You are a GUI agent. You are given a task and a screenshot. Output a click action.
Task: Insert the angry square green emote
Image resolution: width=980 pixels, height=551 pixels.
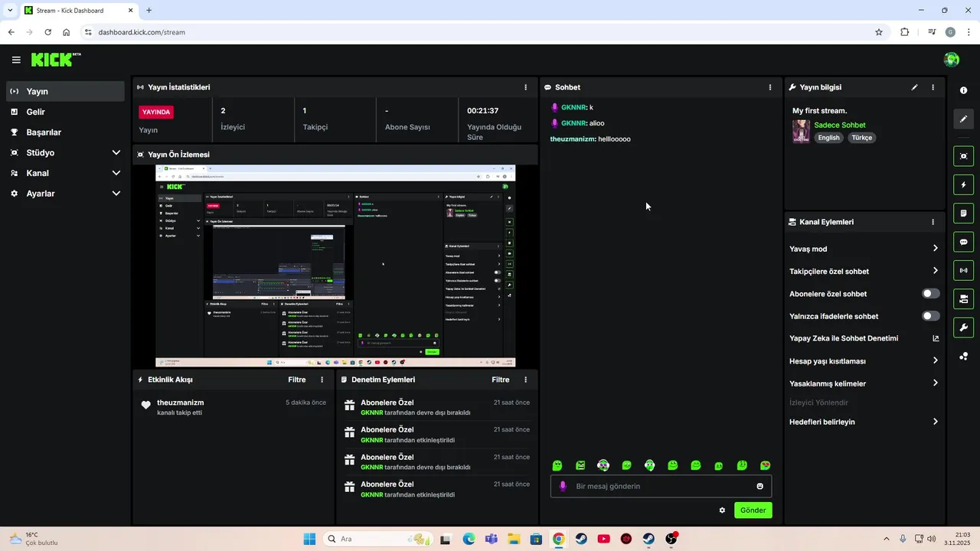click(580, 465)
